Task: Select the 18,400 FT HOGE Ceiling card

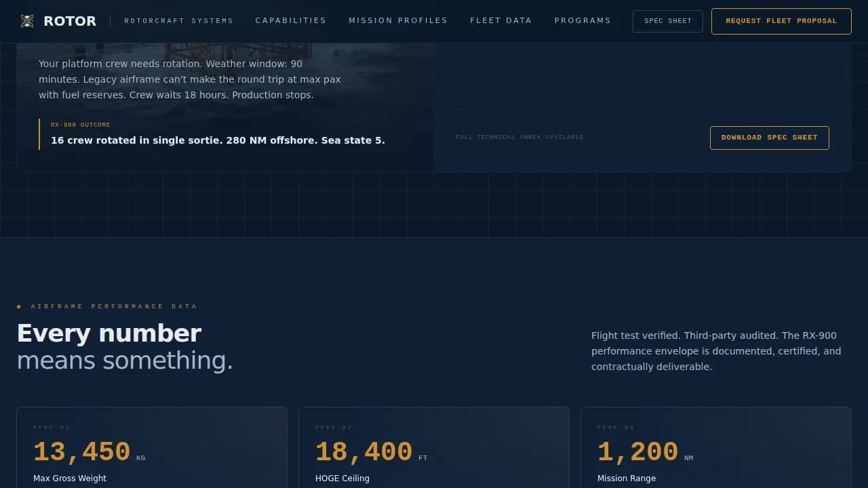Action: tap(434, 447)
